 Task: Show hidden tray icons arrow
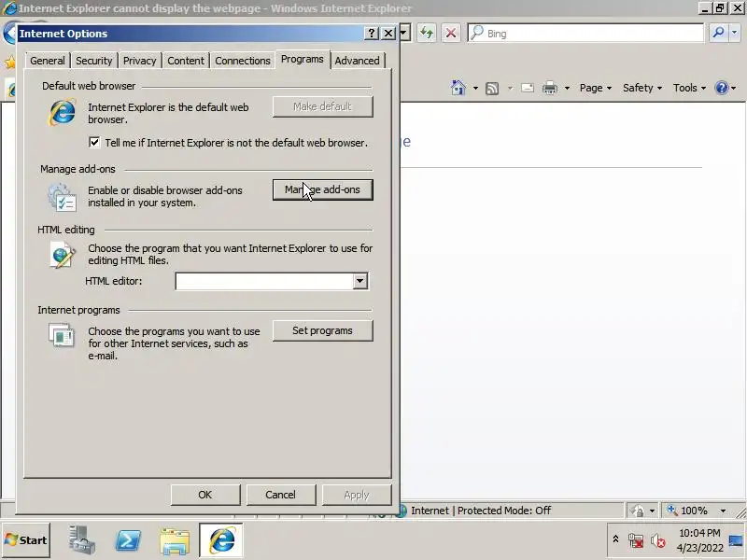click(615, 539)
